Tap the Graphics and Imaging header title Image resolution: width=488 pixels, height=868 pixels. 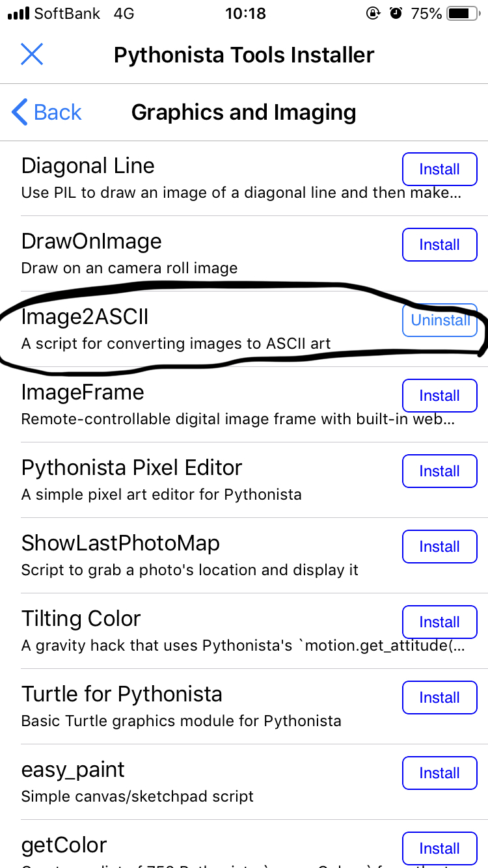(x=243, y=112)
